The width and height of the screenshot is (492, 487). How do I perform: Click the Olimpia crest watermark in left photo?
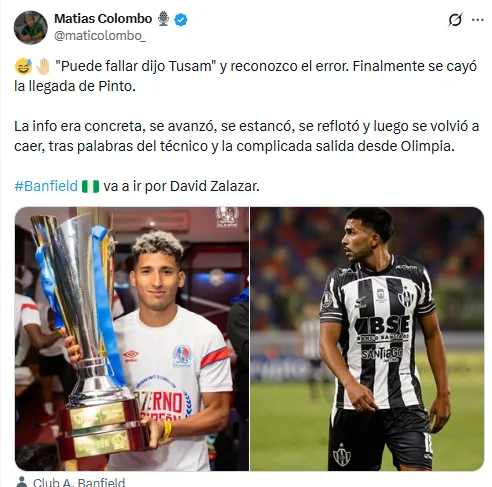[x=227, y=217]
